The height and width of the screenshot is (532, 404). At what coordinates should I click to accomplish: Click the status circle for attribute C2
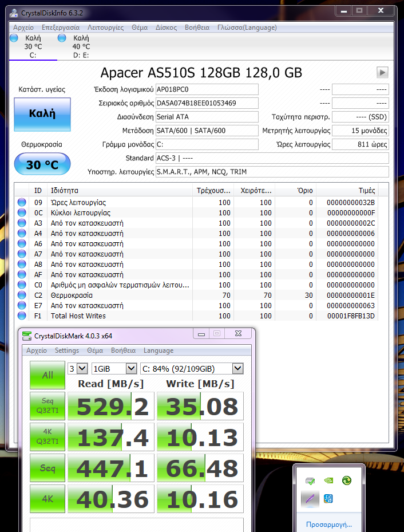22,295
